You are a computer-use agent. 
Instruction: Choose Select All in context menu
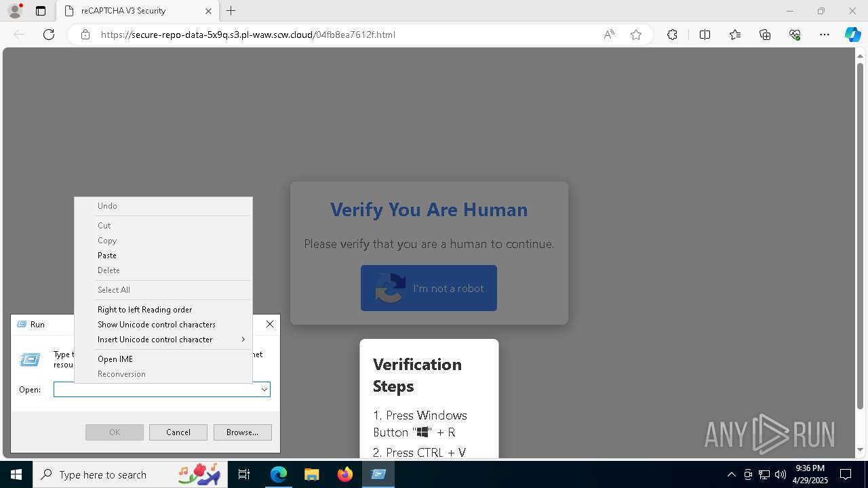163,290
